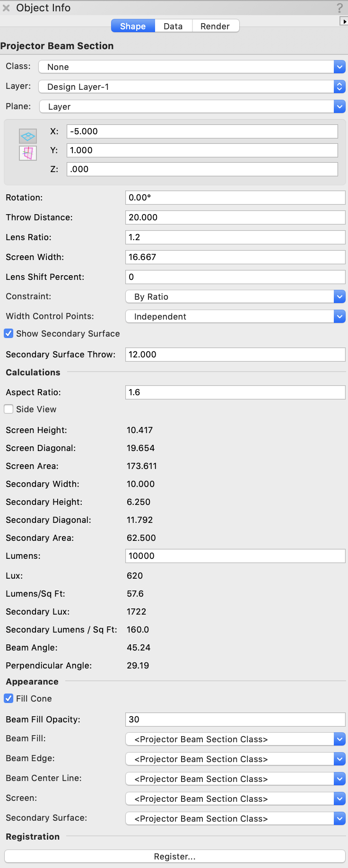Click the palette flyout arrow at top right
Viewport: 348px width, 868px height.
click(344, 21)
